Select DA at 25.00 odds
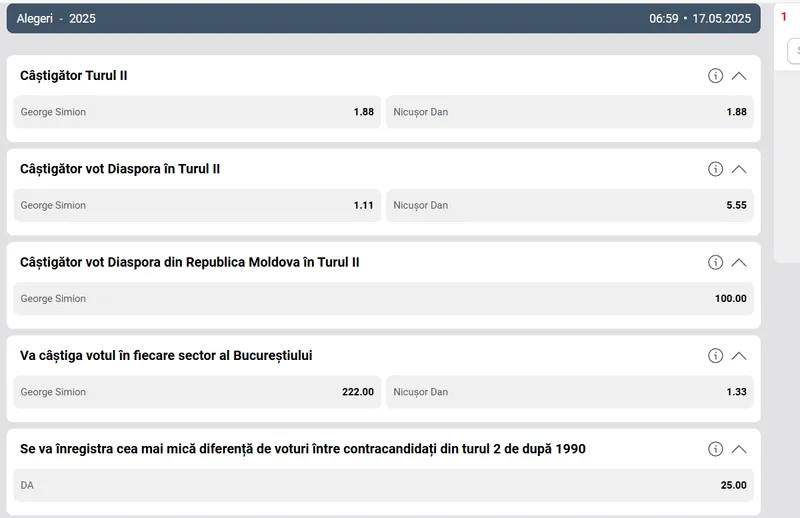Screen dimensions: 800x518 tap(383, 485)
